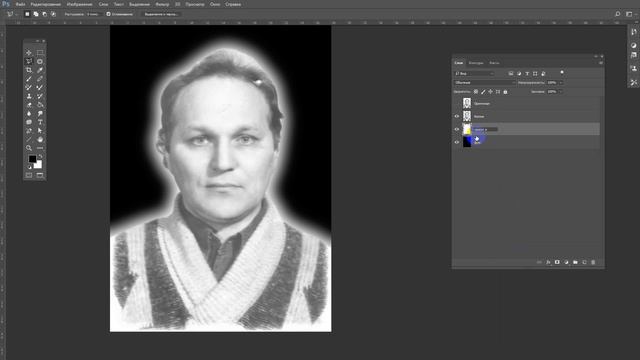Image resolution: width=640 pixels, height=360 pixels.
Task: Open the layer filter Вид dropdown
Action: (474, 73)
